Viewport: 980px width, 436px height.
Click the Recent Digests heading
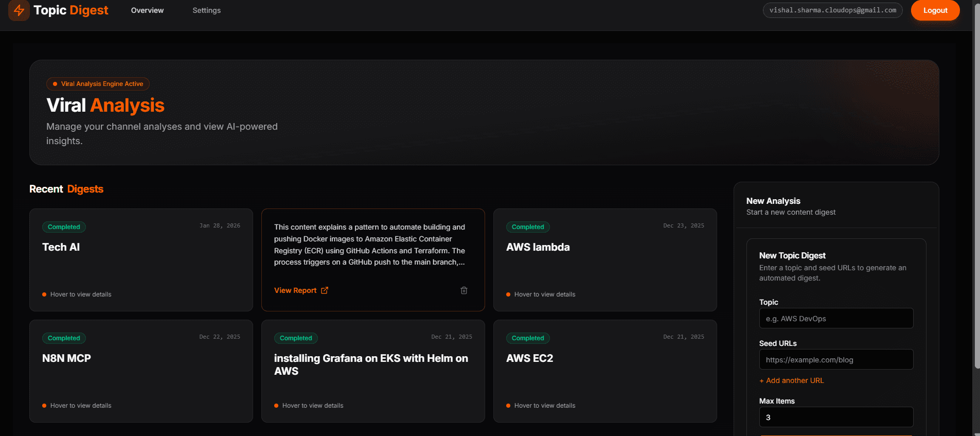[x=66, y=189]
